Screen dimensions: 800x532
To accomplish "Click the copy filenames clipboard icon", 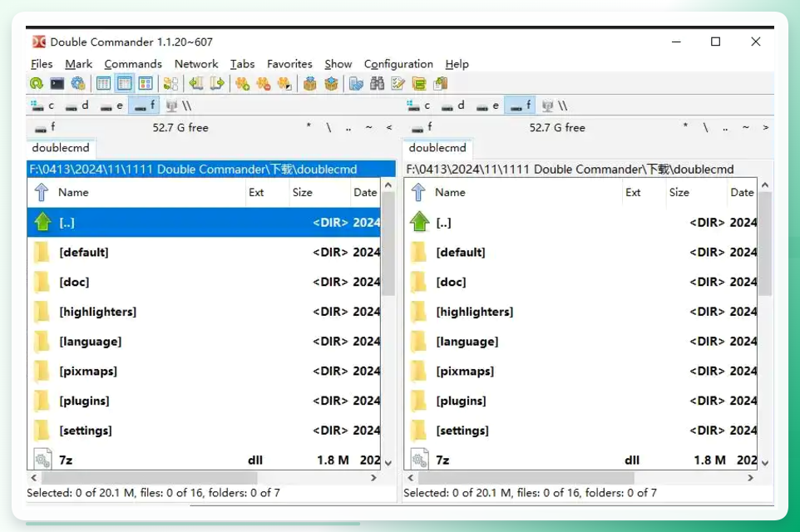I will [440, 83].
